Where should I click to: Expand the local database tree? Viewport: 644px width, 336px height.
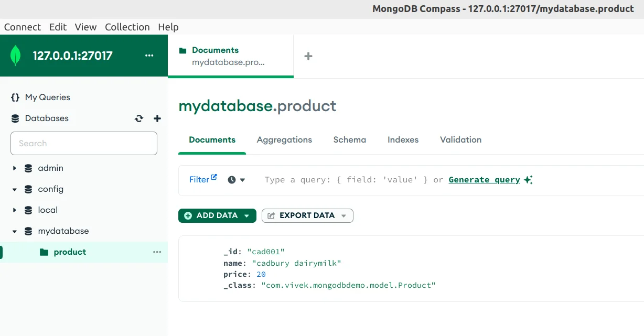tap(15, 210)
